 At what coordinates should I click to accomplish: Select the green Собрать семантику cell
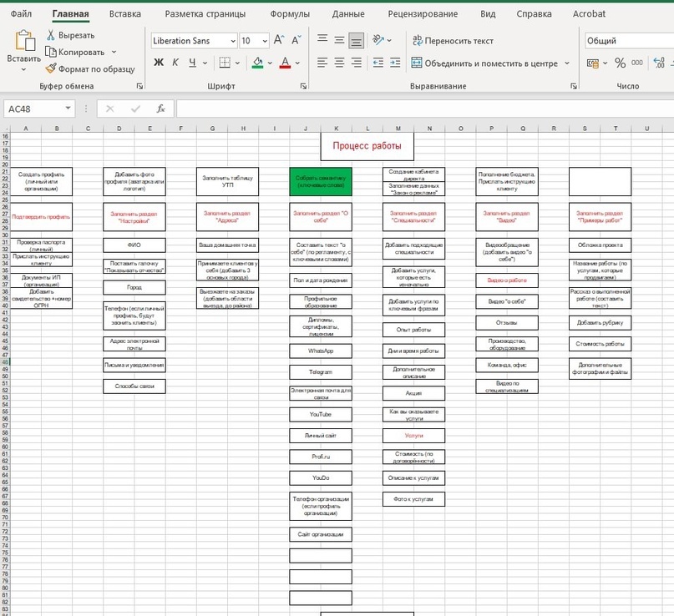(321, 181)
